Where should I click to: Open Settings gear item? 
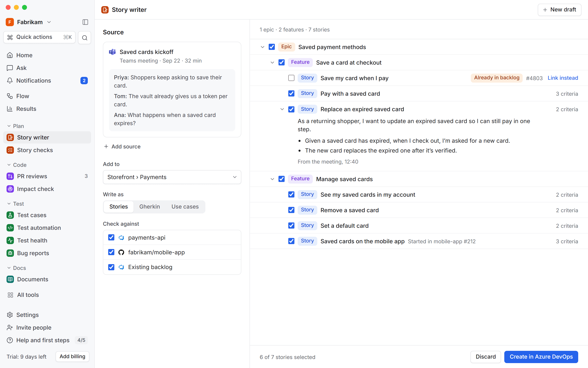(x=47, y=315)
